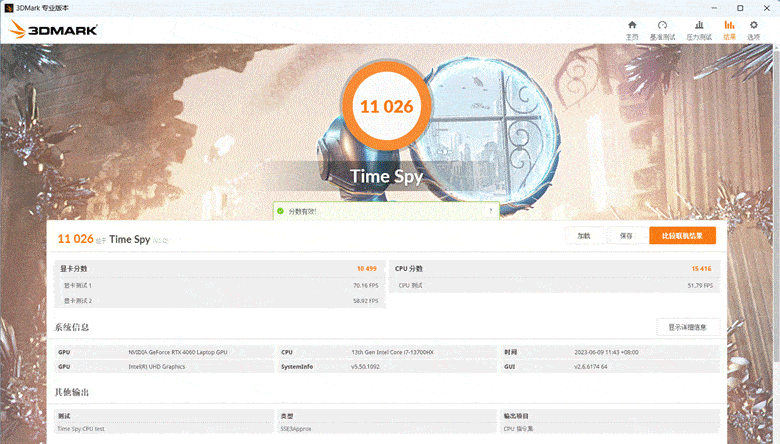Click the Time Spy CPU test cell
This screenshot has width=780, height=444.
point(81,429)
